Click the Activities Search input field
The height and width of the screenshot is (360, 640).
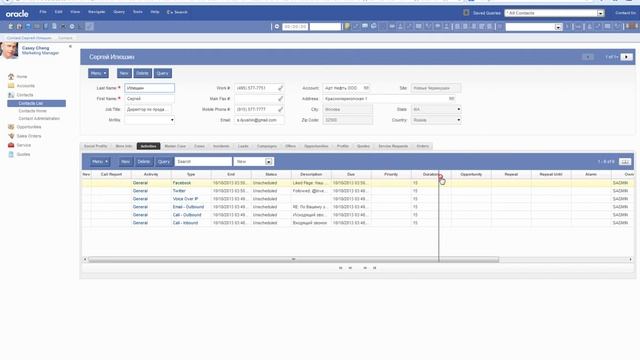coord(203,162)
